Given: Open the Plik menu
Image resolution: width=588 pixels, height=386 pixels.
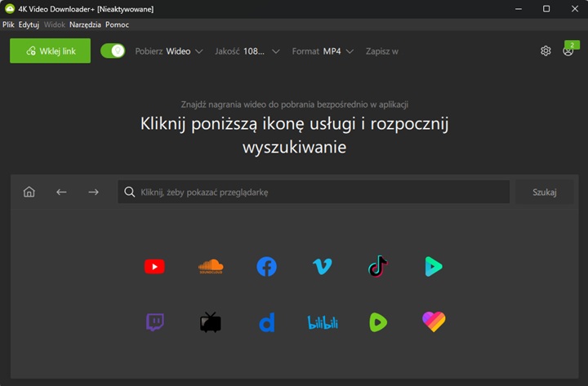Looking at the screenshot, I should coord(9,24).
